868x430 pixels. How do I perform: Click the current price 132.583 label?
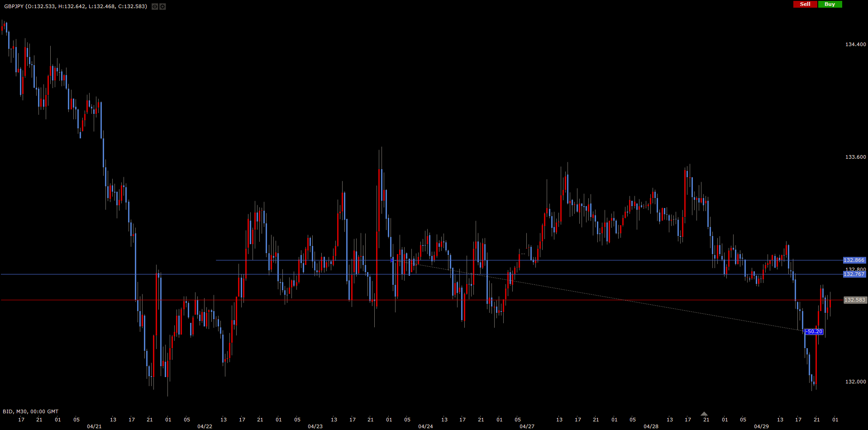click(x=854, y=300)
